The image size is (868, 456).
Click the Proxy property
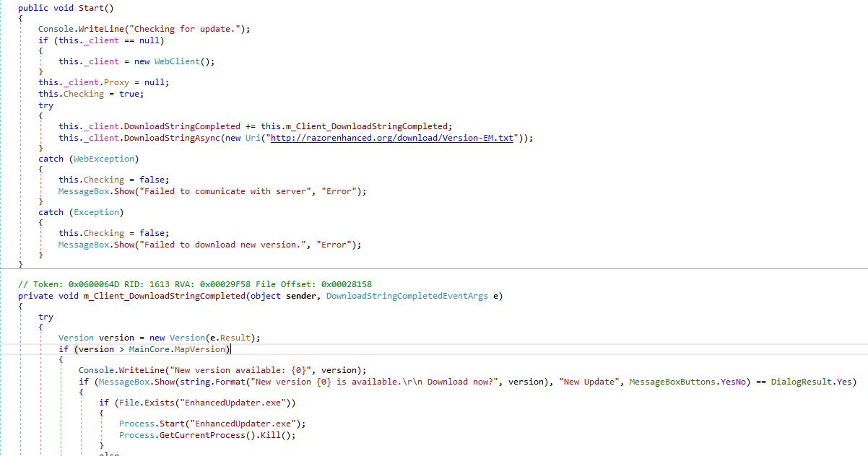[x=112, y=82]
